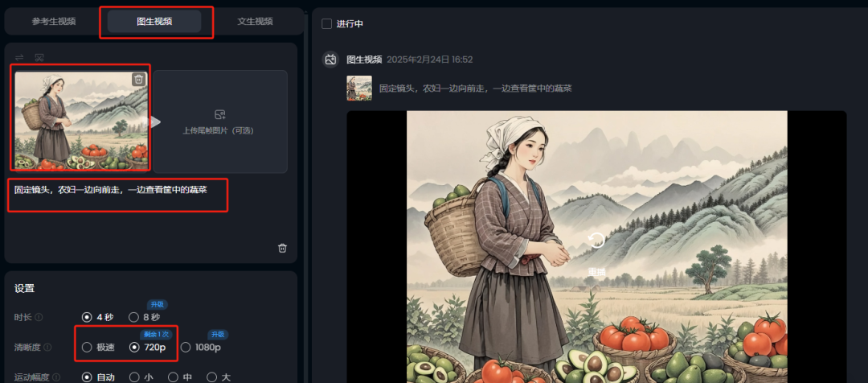
Task: Click the info icon next to 时长
Action: pos(39,318)
